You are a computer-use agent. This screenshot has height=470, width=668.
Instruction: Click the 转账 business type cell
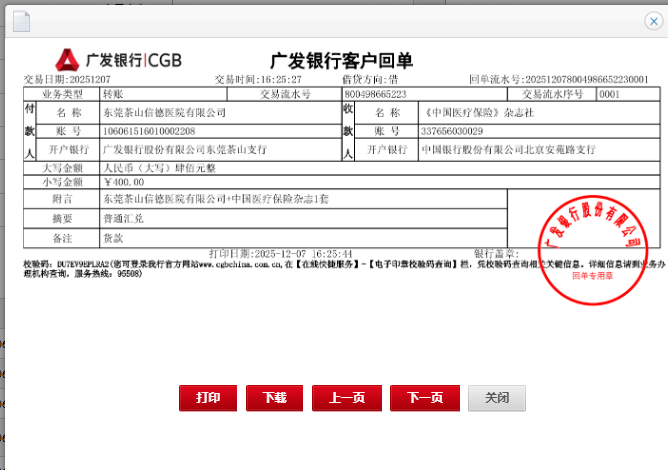(x=113, y=95)
